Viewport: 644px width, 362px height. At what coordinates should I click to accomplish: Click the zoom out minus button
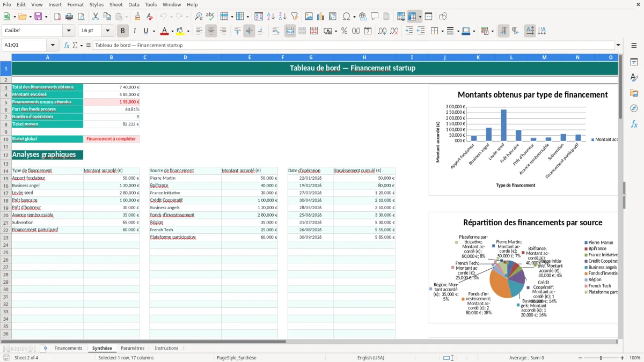pyautogui.click(x=580, y=358)
